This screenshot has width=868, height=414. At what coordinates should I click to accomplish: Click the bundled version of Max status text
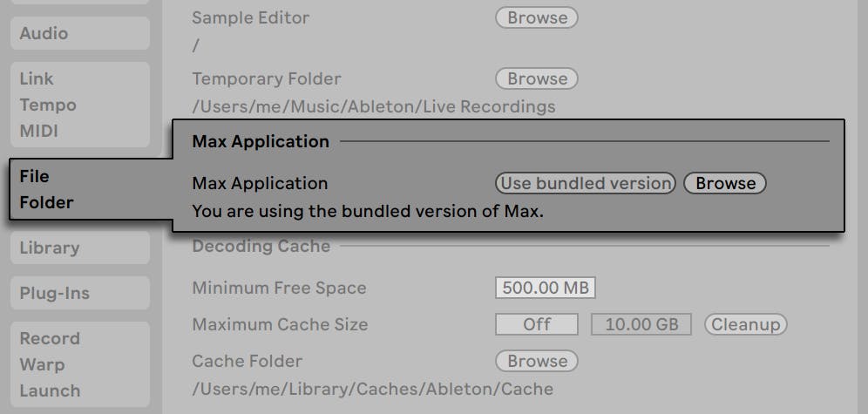pyautogui.click(x=367, y=211)
